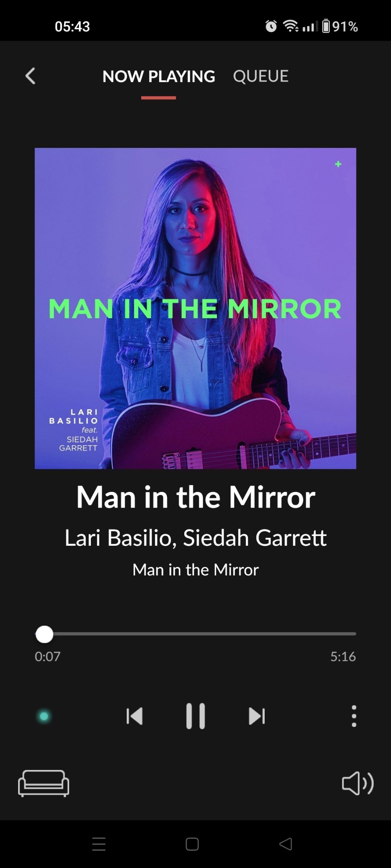391x868 pixels.
Task: Open artist Lari Basilio, Siedah Garrett
Action: (x=195, y=538)
